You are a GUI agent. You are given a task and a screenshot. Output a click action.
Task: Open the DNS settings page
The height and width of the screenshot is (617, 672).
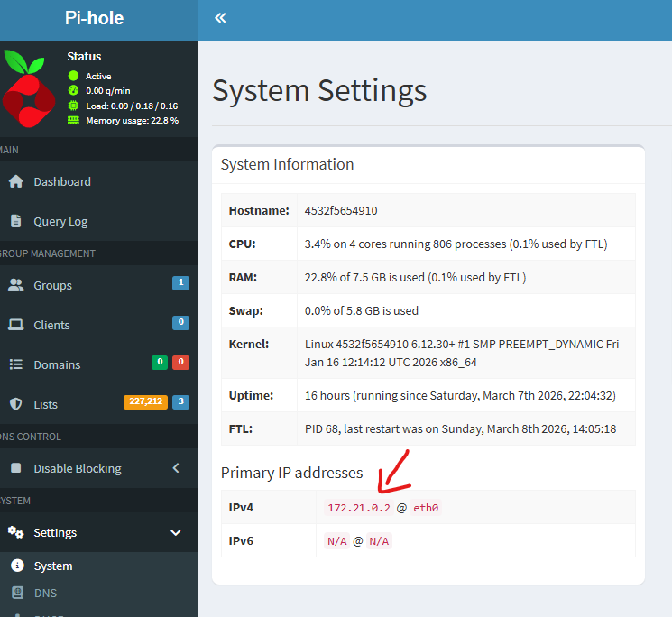(x=45, y=594)
